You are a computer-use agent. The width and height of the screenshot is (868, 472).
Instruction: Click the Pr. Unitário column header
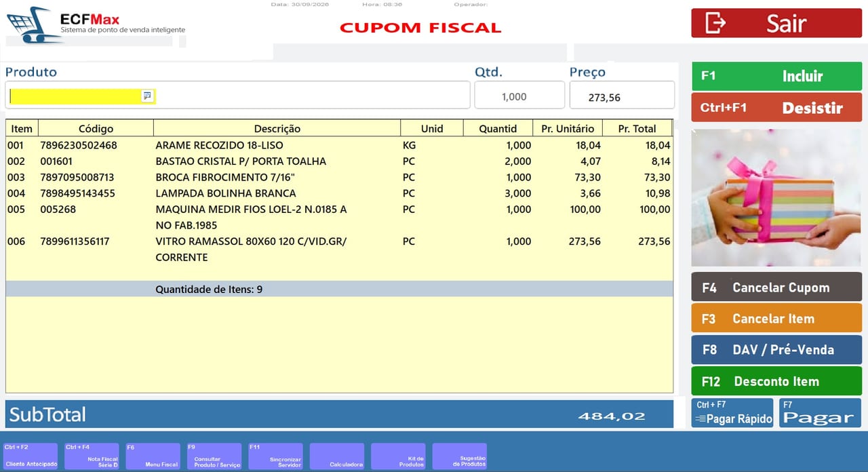click(568, 128)
